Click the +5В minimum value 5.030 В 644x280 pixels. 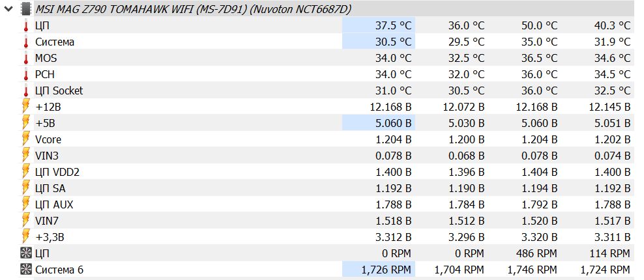tap(466, 123)
